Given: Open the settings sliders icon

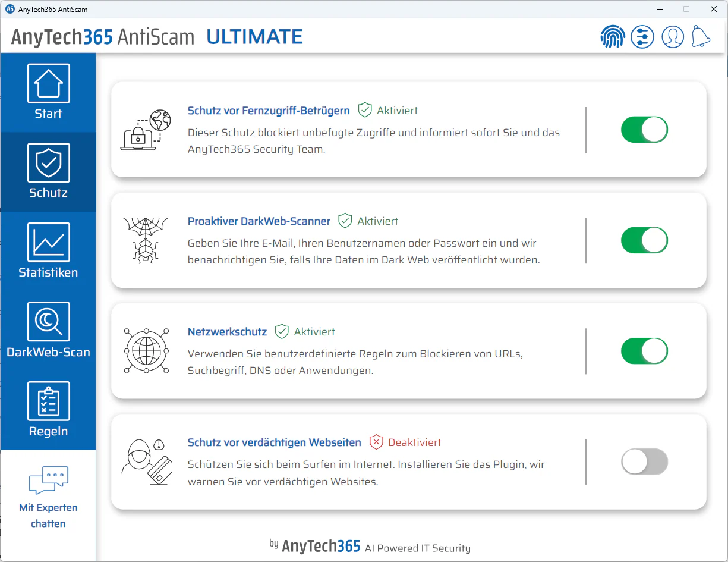Looking at the screenshot, I should (642, 37).
